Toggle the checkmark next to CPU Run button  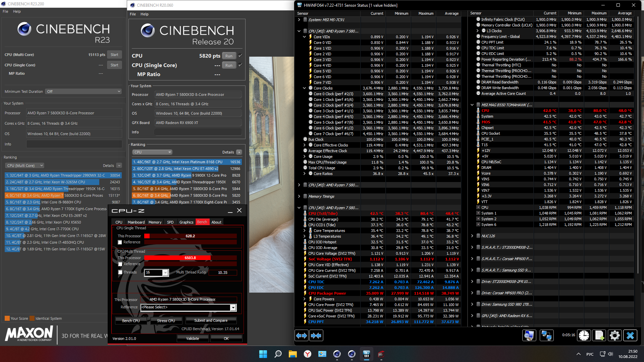pos(240,56)
